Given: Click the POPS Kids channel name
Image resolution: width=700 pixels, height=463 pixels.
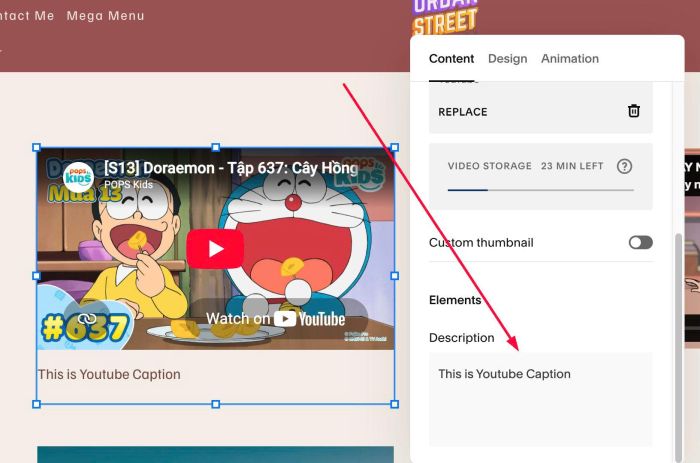Looking at the screenshot, I should pyautogui.click(x=129, y=184).
